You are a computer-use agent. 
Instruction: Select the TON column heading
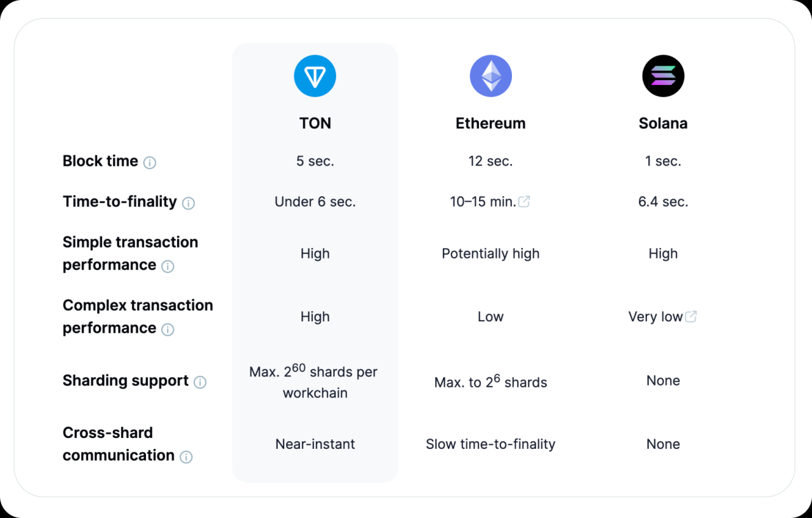point(315,123)
